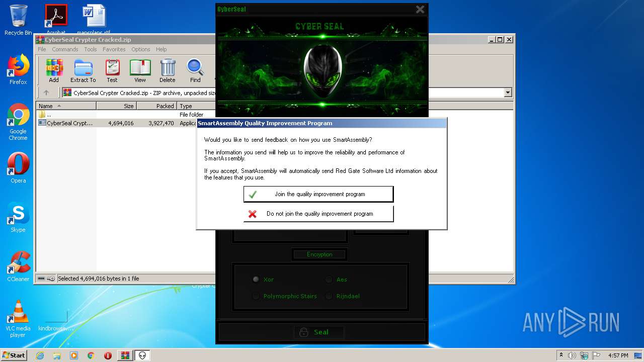Open the Skype desktop shortcut
The width and height of the screenshot is (644, 362).
point(18,217)
